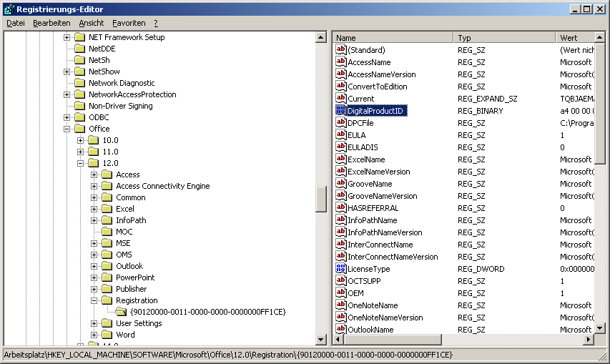Screen dimensions: 610x364
Task: Click the NetDDE folder icon
Action: 80,49
